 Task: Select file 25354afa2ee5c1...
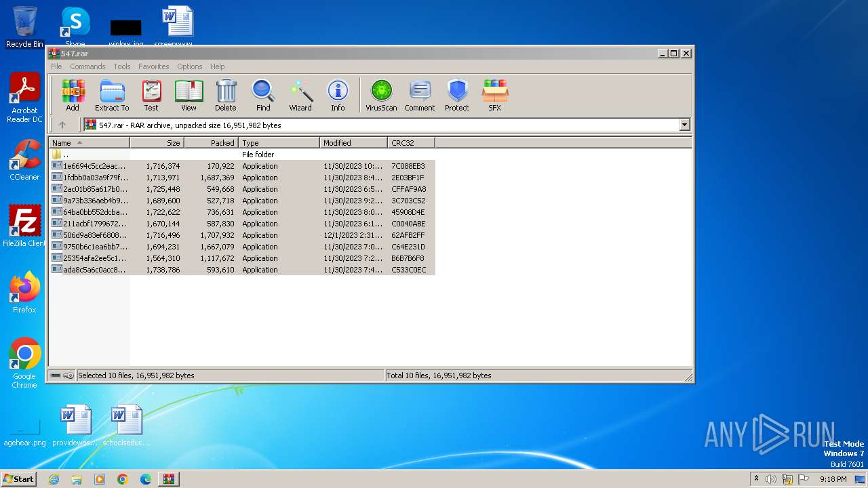pos(242,258)
